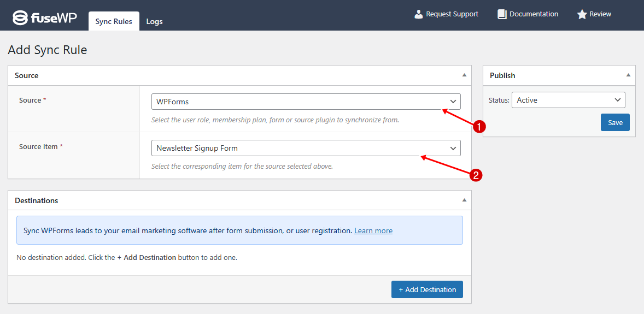Switch to the Sync Rules tab
Image resolution: width=644 pixels, height=314 pixels.
(114, 21)
